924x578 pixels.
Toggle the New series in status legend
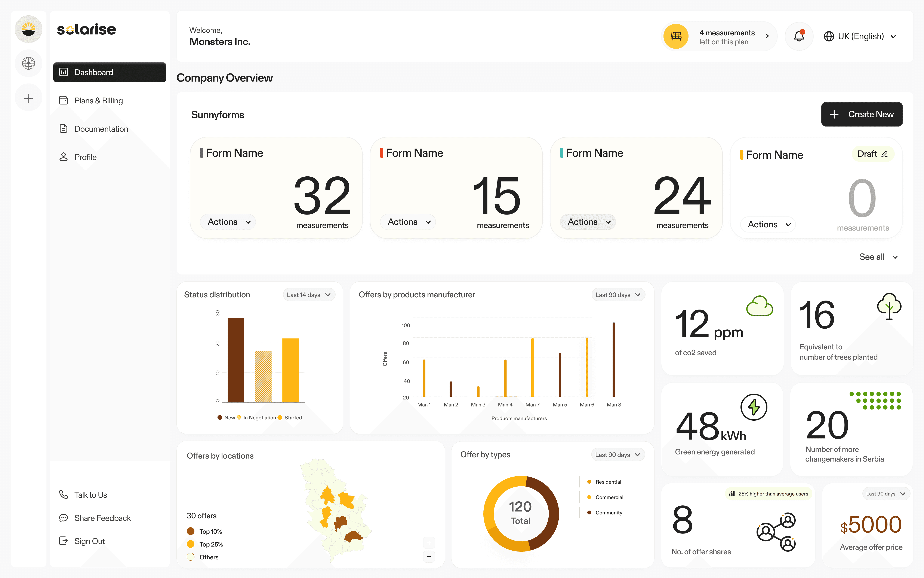click(226, 417)
